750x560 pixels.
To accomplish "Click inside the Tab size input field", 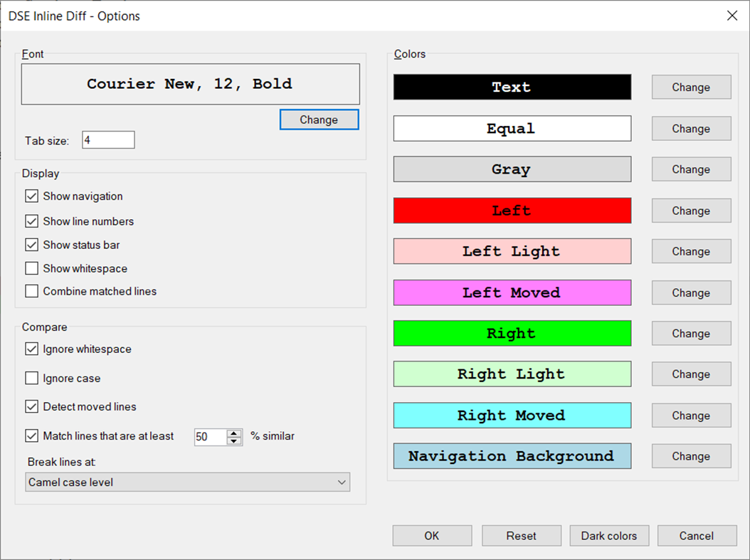I will (x=107, y=139).
